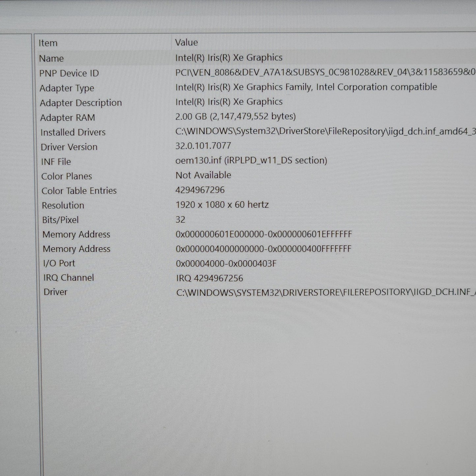This screenshot has width=476, height=476.
Task: Click the last row labeled Driver
Action: pos(55,292)
